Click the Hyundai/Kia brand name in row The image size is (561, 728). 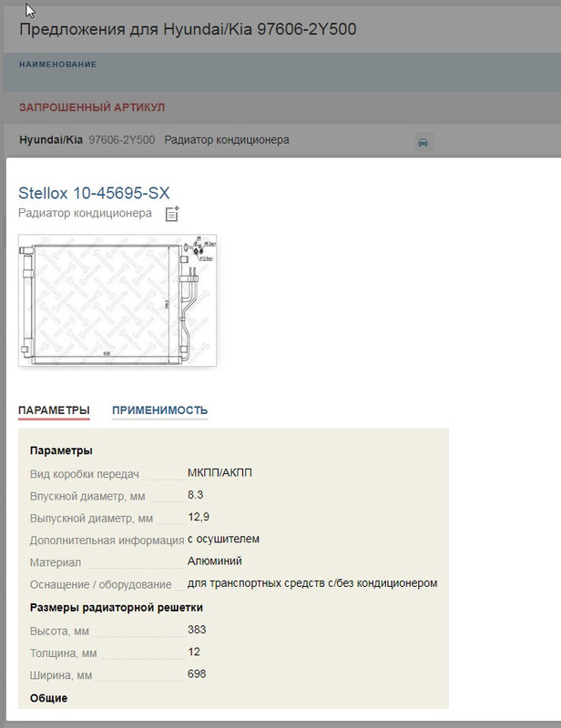click(x=51, y=140)
